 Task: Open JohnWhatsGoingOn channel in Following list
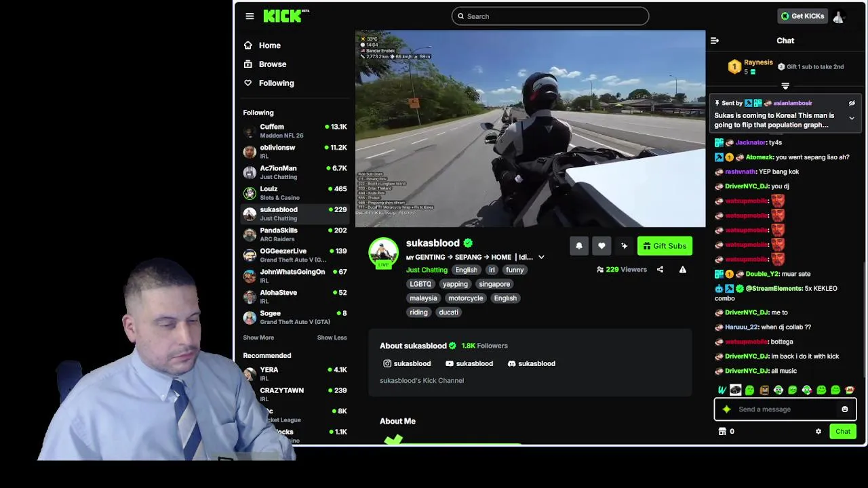tap(295, 276)
